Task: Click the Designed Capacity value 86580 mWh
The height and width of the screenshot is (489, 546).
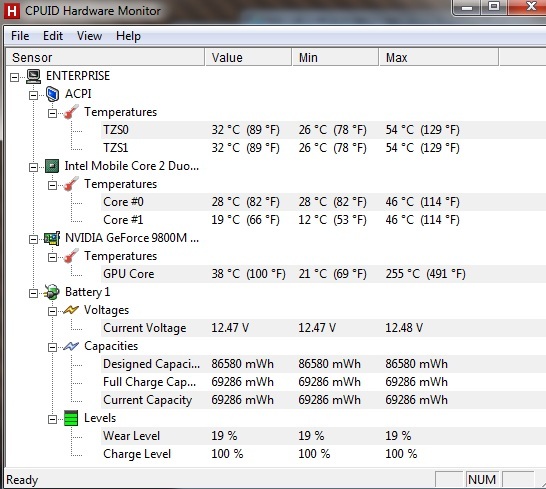Action: click(x=242, y=364)
